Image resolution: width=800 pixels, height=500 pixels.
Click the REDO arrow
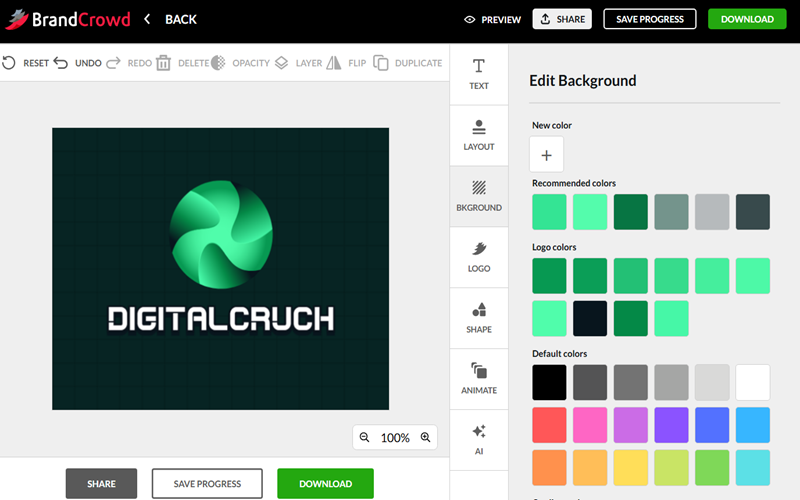[x=113, y=63]
